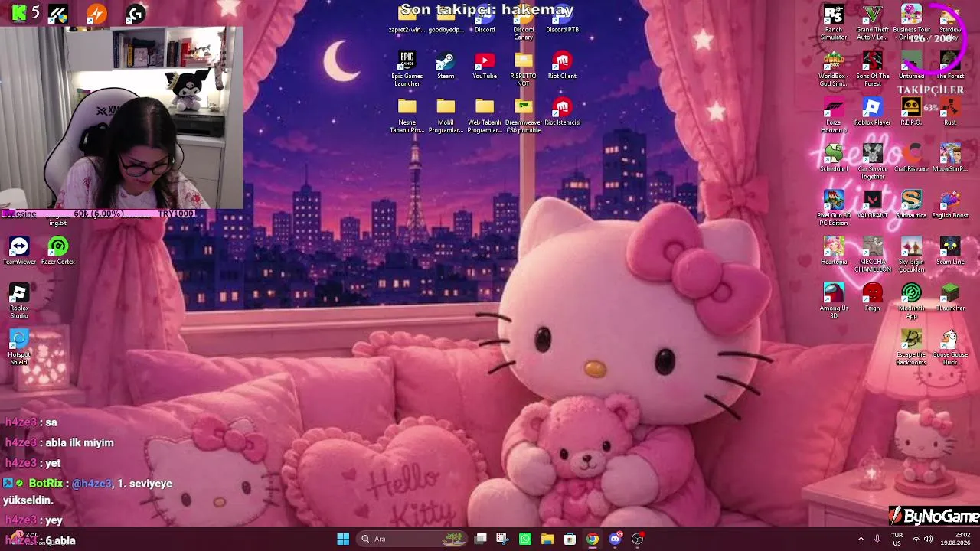
Task: Launch the Grand Theft Auto V shortcut
Action: click(872, 22)
